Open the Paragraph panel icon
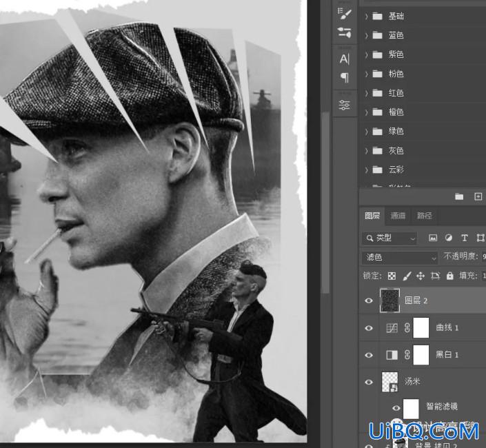The image size is (486, 448). (345, 77)
